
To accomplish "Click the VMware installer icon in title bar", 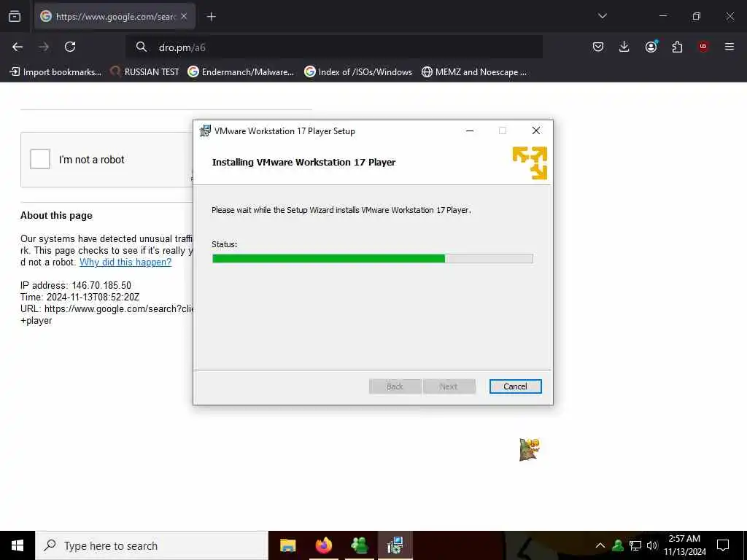I will point(205,131).
